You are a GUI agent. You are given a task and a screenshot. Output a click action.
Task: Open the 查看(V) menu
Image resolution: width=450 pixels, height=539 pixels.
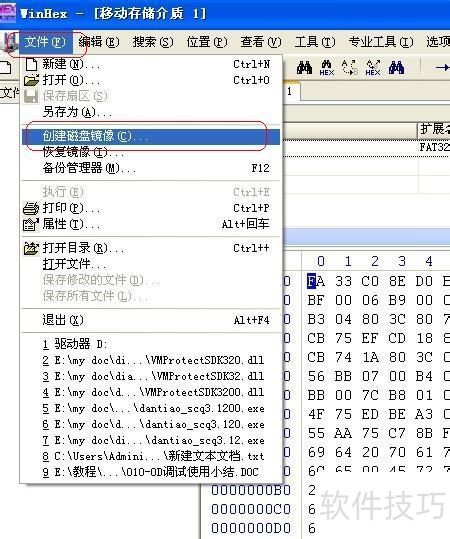[261, 42]
